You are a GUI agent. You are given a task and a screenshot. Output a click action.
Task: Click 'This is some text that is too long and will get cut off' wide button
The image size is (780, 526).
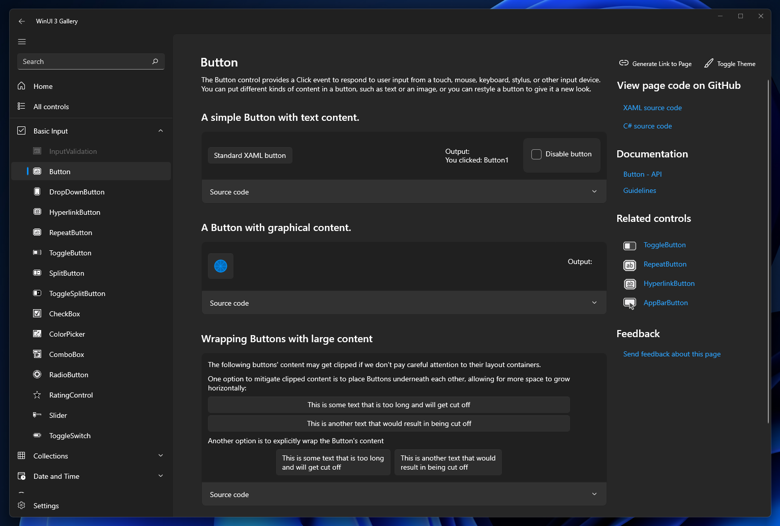389,405
